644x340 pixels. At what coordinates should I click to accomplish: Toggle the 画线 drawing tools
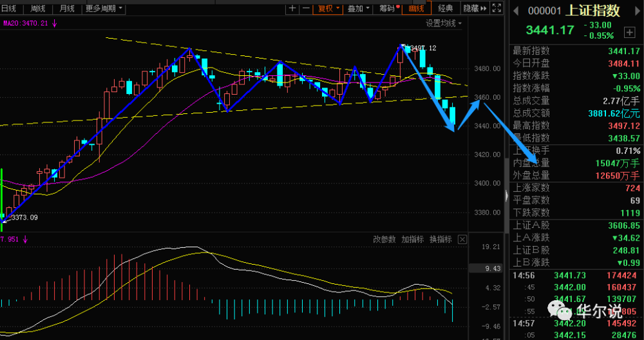(x=417, y=8)
